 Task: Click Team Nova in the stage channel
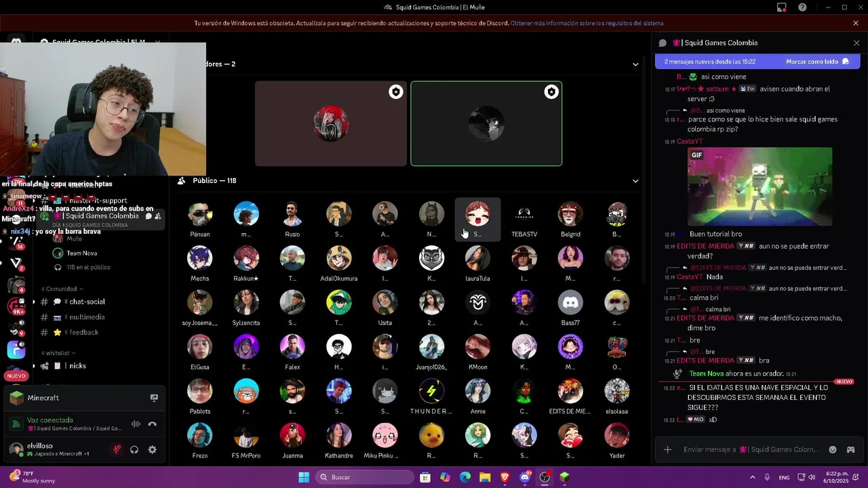pos(82,253)
